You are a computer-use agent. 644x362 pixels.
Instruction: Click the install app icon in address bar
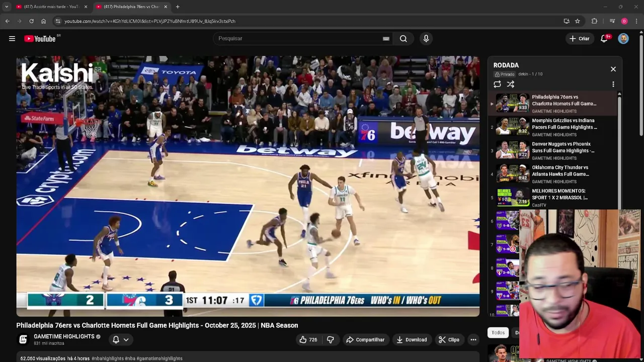[x=567, y=21]
